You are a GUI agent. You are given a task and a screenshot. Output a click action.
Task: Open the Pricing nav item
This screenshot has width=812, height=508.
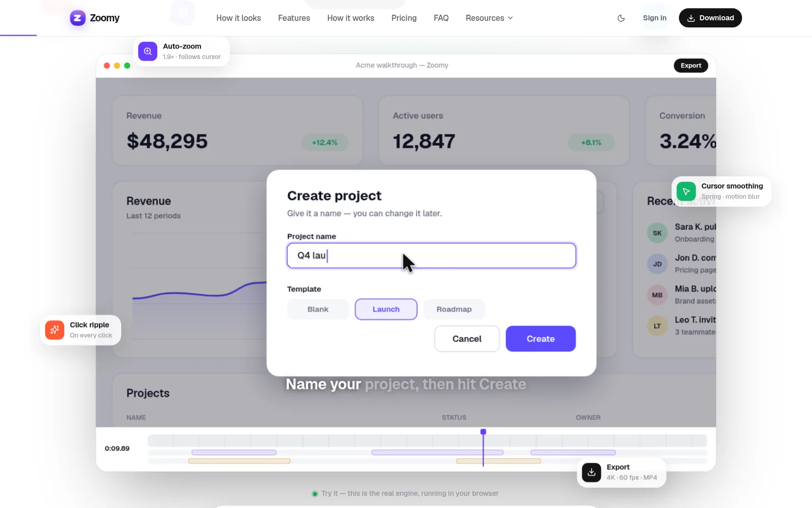pyautogui.click(x=404, y=18)
